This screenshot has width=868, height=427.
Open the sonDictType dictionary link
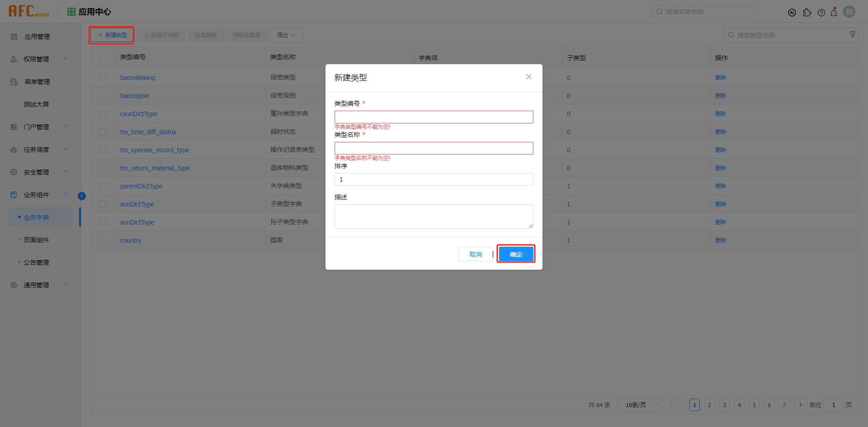[137, 204]
